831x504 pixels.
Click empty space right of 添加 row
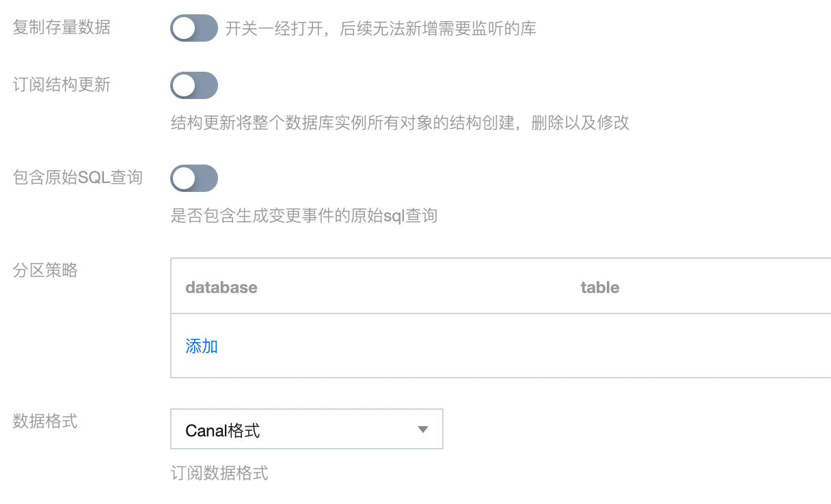coord(519,346)
